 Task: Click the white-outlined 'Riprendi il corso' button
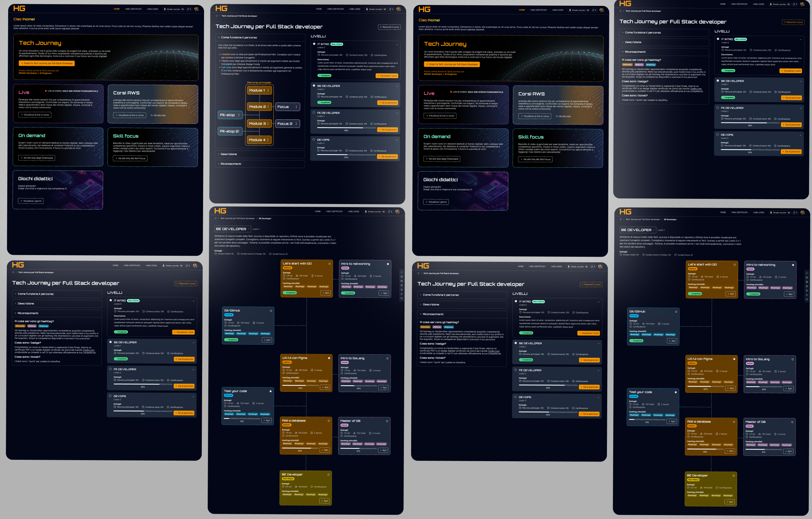click(389, 27)
